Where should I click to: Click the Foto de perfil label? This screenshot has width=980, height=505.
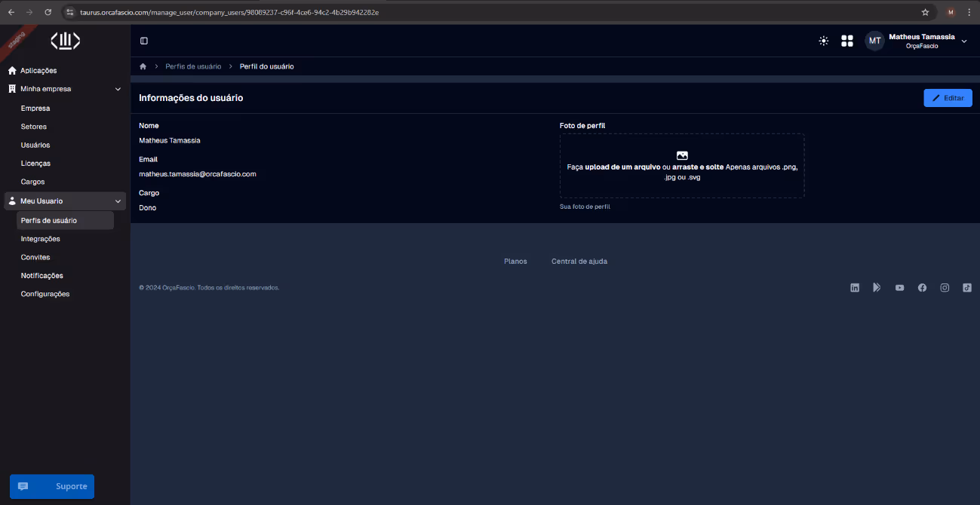click(x=582, y=126)
